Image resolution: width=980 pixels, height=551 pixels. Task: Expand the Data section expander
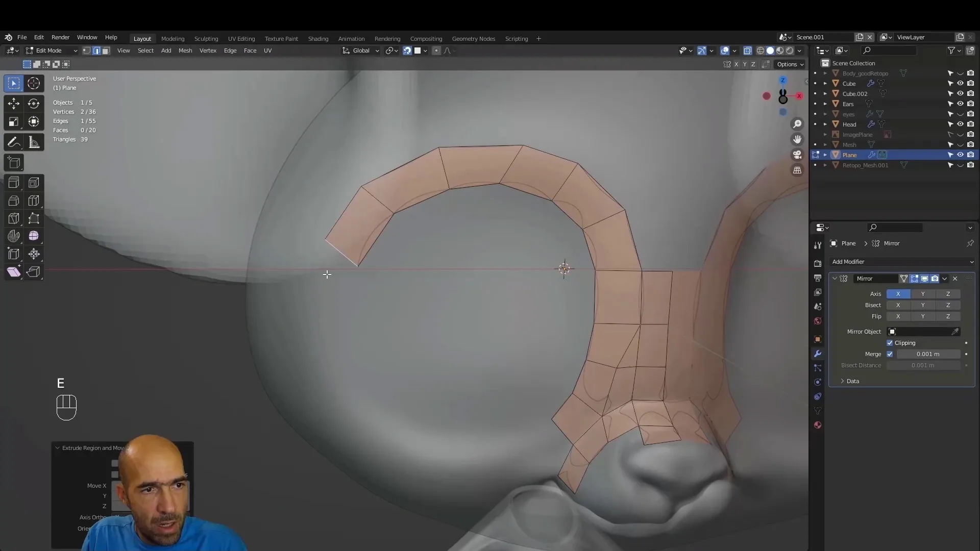(842, 380)
